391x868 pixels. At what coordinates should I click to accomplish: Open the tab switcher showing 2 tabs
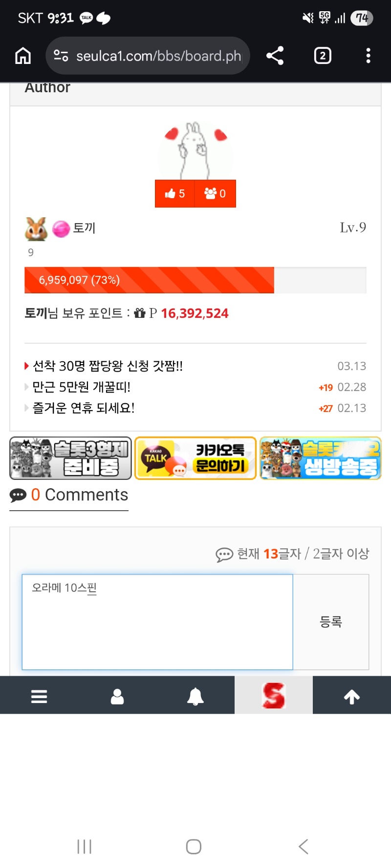pos(323,56)
